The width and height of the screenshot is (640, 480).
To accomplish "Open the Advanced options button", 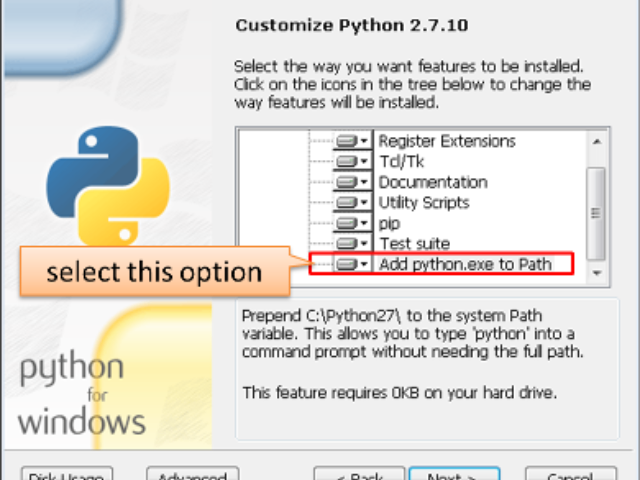I will coord(193,473).
